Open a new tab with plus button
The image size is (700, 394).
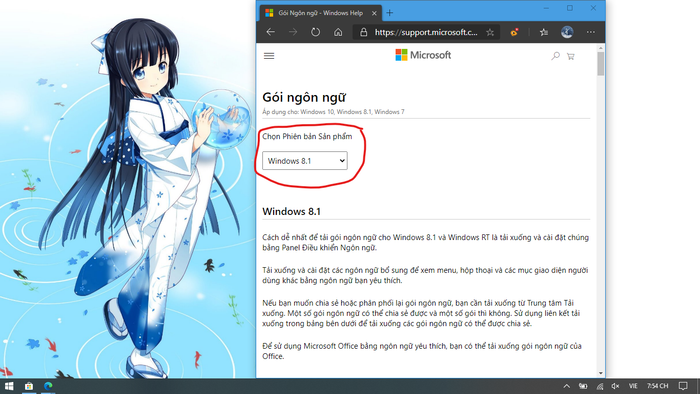(389, 13)
